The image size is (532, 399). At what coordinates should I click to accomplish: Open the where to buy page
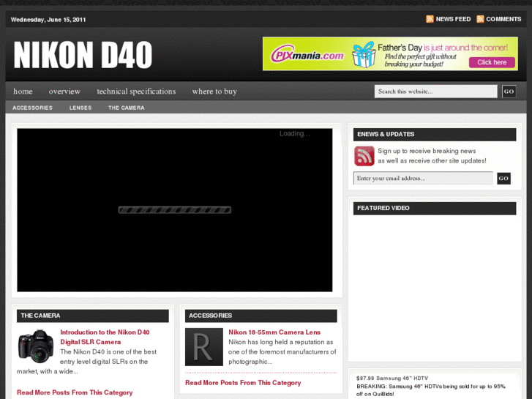point(214,92)
